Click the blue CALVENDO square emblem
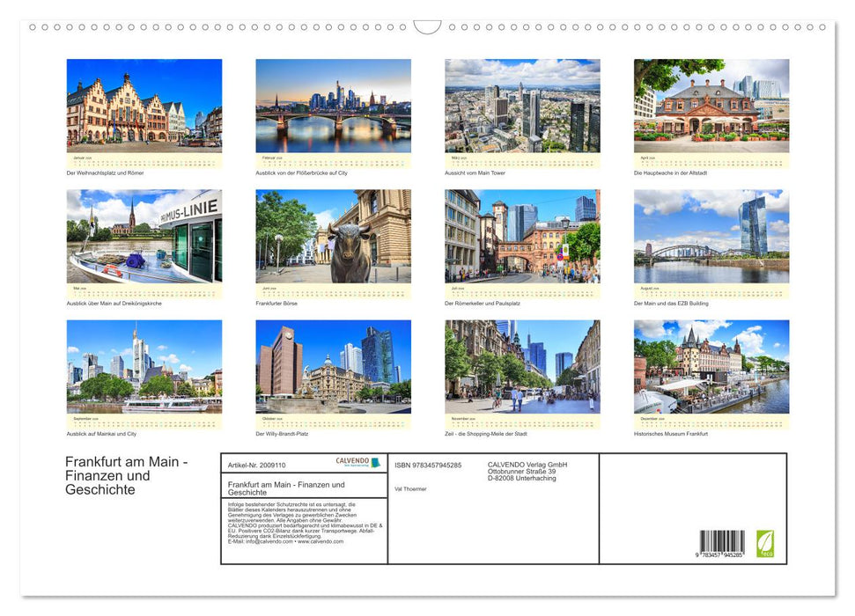Screen dimensions: 855x616 coord(373,463)
